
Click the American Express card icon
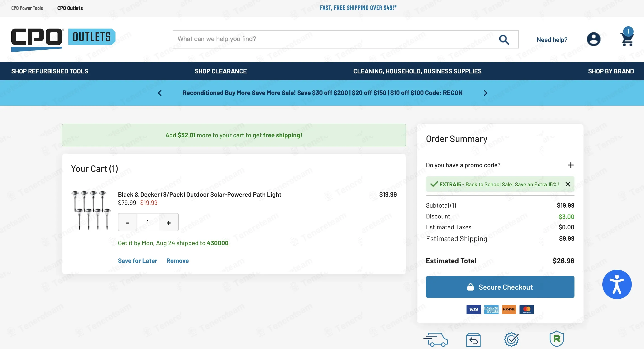tap(491, 310)
